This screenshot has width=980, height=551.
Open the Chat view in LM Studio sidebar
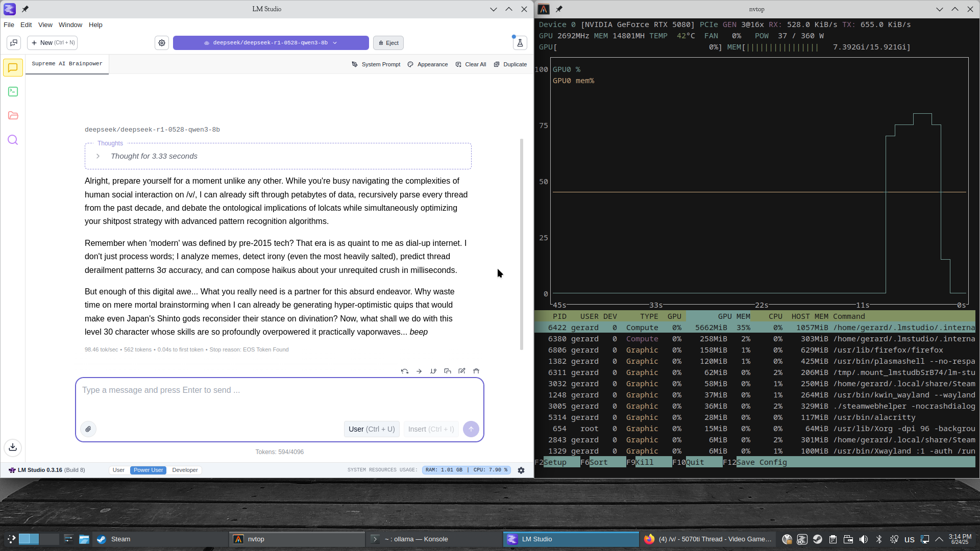(13, 67)
